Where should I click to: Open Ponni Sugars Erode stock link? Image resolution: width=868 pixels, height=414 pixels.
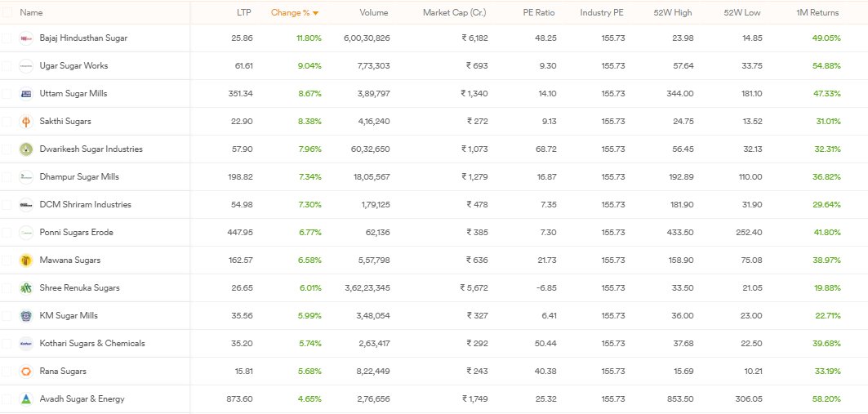pos(77,233)
